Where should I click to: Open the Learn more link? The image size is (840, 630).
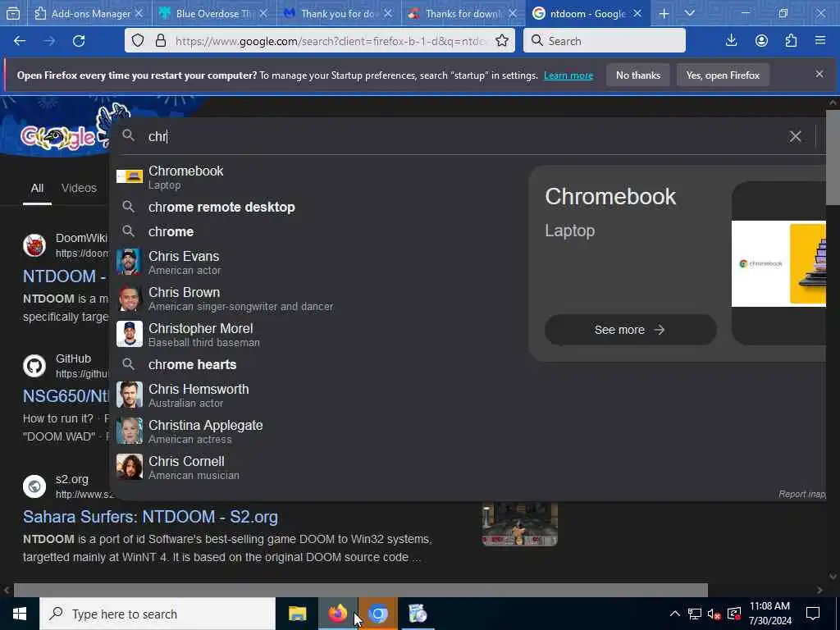point(568,75)
